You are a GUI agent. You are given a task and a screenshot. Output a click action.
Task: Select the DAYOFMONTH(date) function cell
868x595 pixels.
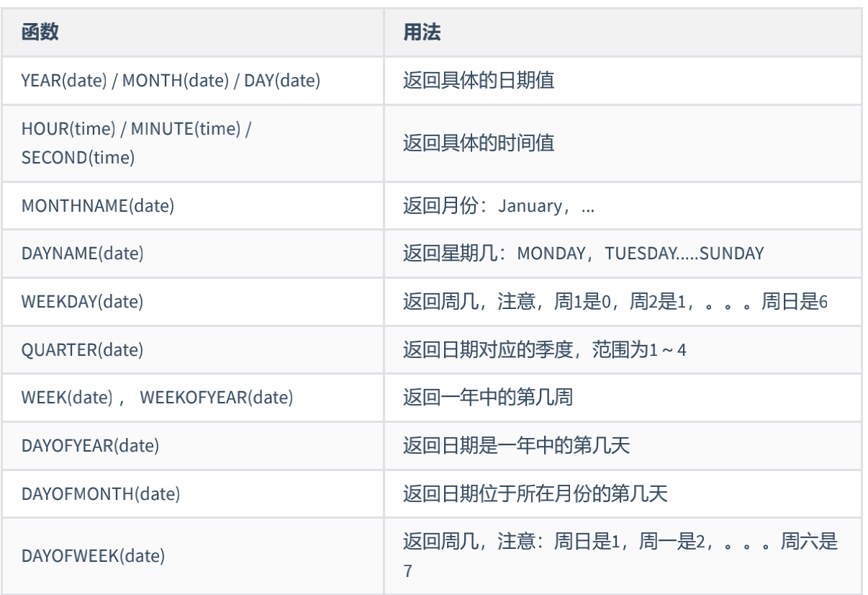coord(101,494)
